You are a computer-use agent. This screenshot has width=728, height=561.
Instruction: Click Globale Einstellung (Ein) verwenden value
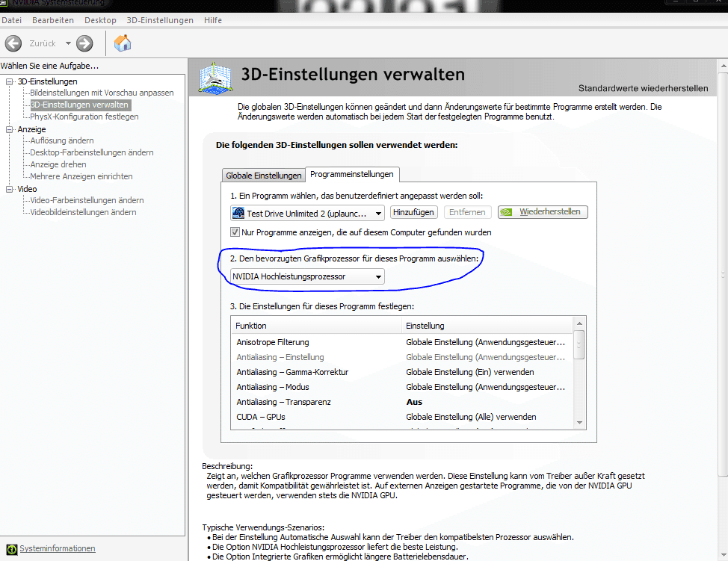coord(470,372)
